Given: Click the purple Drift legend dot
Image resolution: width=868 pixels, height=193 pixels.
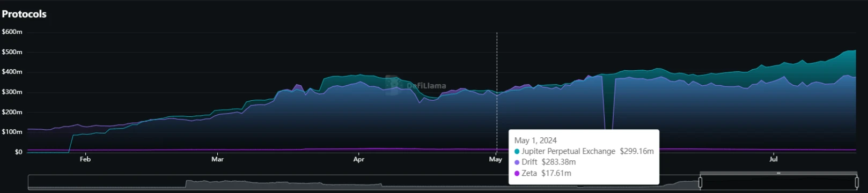Looking at the screenshot, I should coord(517,162).
